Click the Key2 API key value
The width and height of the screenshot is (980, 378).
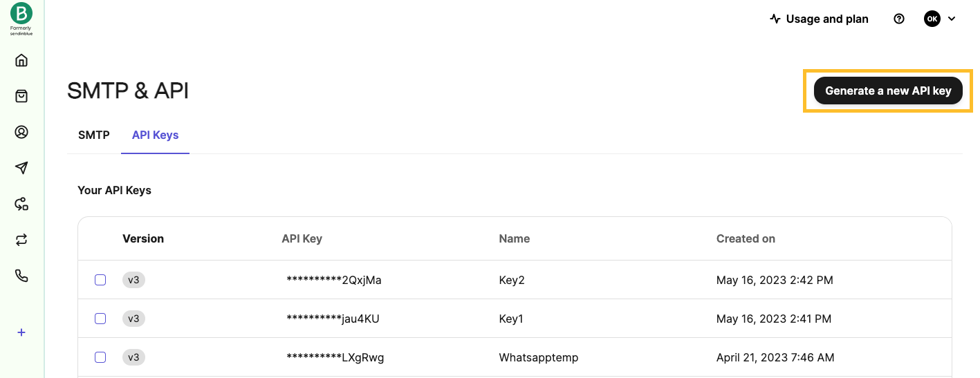334,280
